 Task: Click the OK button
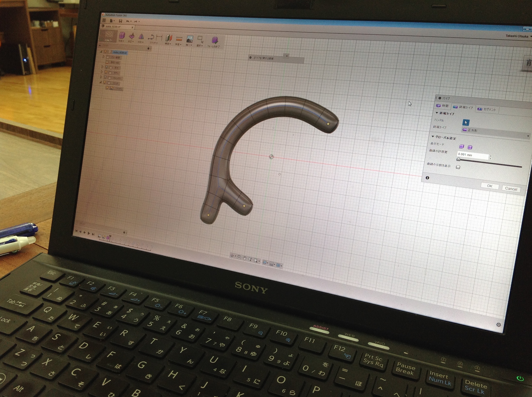[x=490, y=186]
